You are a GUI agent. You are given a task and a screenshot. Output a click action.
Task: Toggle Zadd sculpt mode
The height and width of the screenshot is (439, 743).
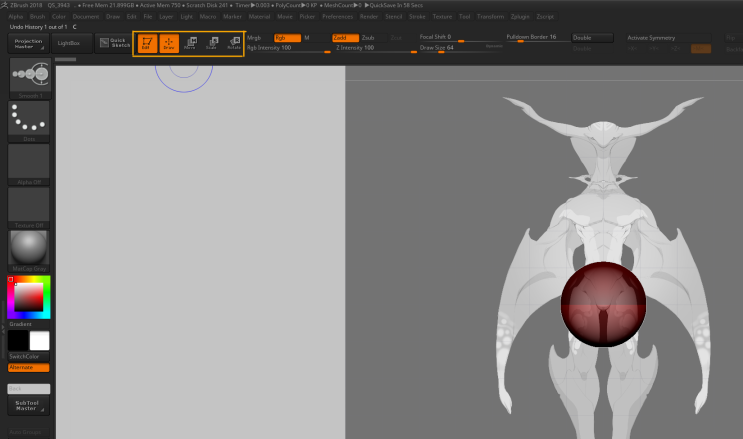(x=345, y=37)
